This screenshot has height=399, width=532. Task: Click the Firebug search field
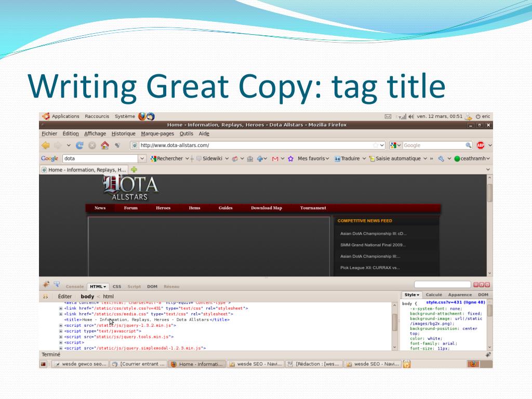[x=443, y=285]
